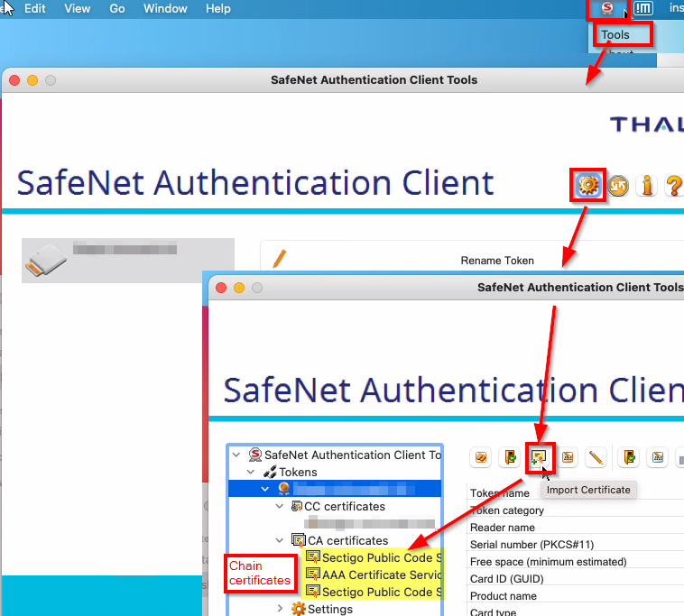Collapse the CA certificates node

[x=280, y=540]
